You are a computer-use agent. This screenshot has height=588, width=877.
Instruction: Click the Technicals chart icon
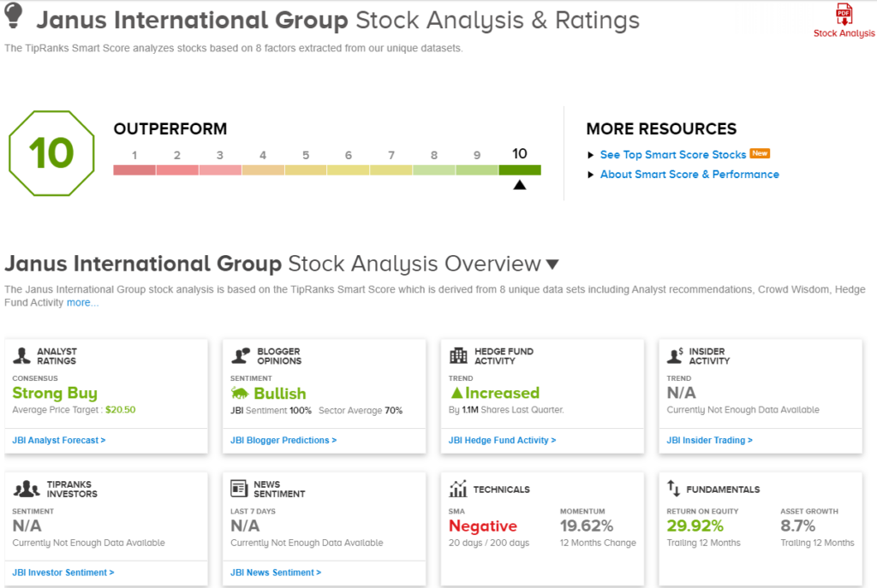[457, 489]
